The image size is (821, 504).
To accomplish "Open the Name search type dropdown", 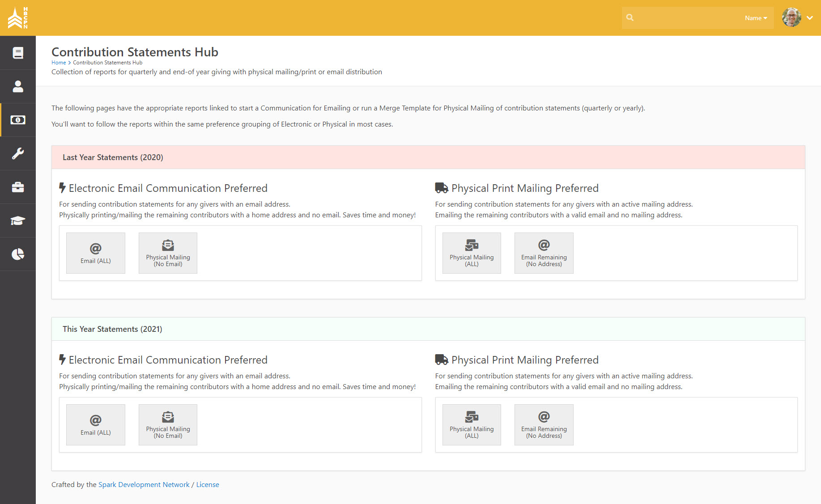I will pyautogui.click(x=756, y=18).
